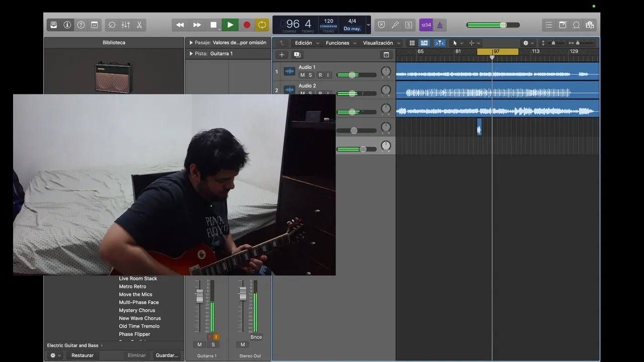Expand the Pasaje disclosure triangle
The image size is (644, 362).
click(191, 43)
